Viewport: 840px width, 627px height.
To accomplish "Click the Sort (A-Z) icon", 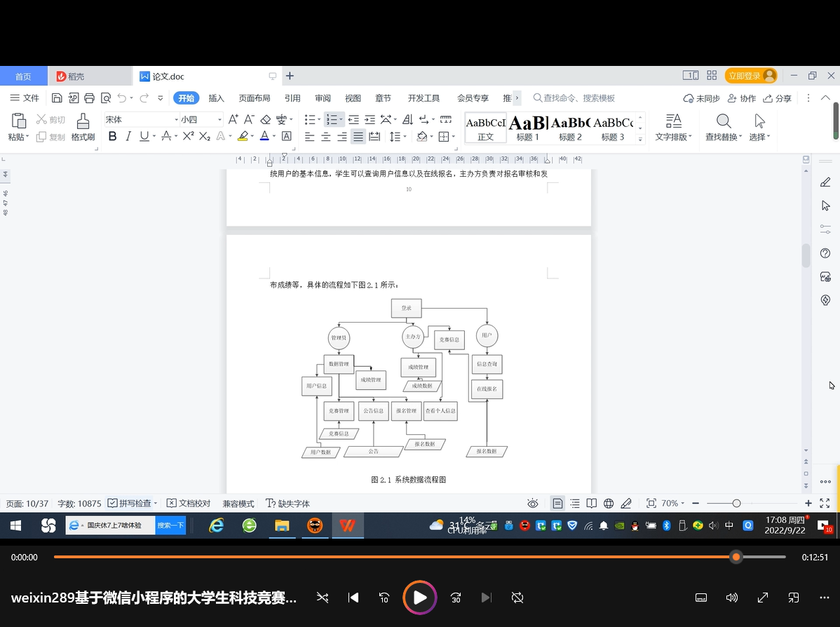I will pos(407,119).
